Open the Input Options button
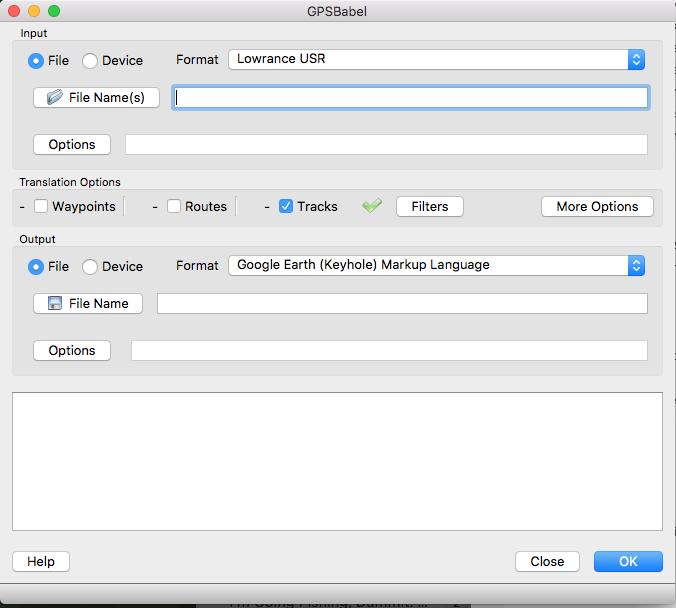 72,144
